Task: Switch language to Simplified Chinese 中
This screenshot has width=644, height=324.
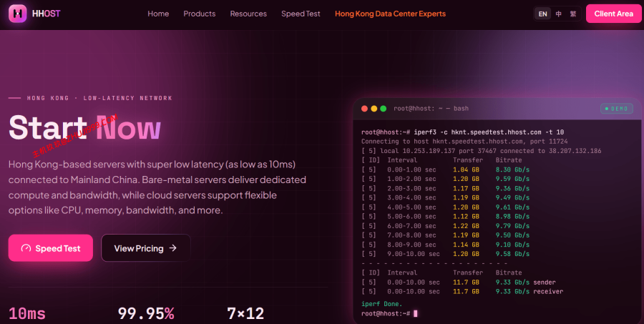Action: point(559,14)
